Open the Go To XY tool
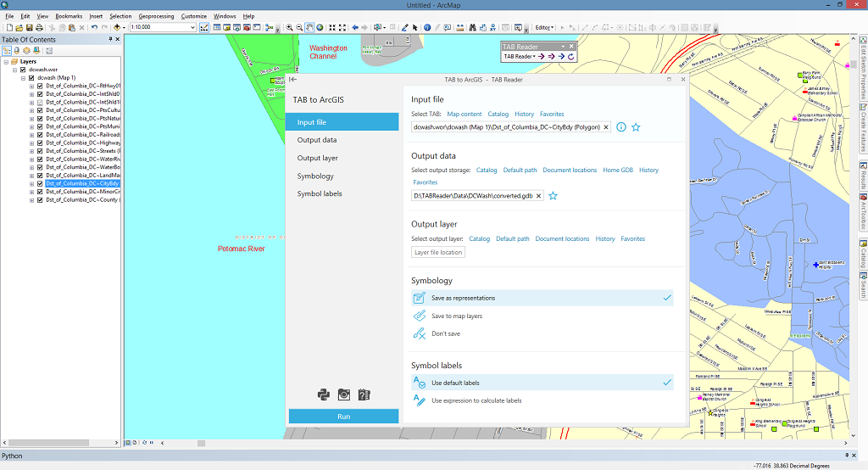The image size is (868, 470). pyautogui.click(x=492, y=27)
